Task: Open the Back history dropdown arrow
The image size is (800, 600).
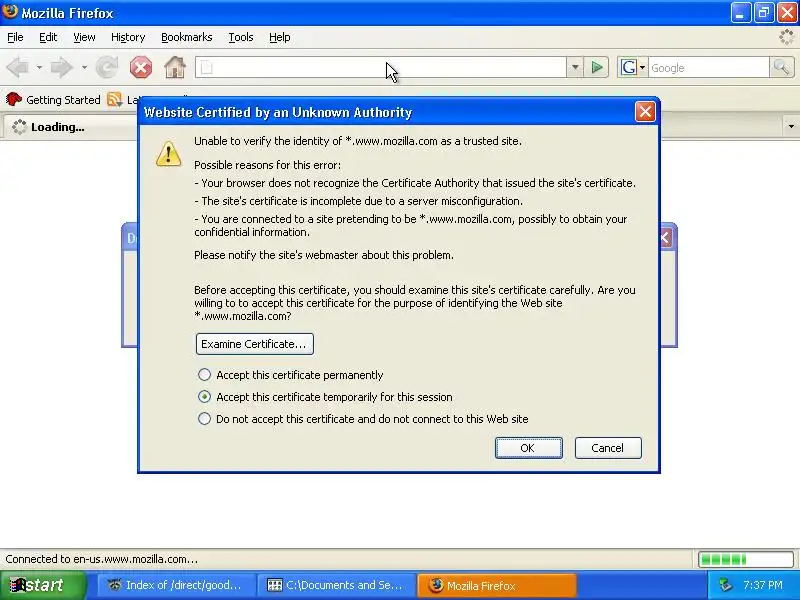Action: (39, 67)
